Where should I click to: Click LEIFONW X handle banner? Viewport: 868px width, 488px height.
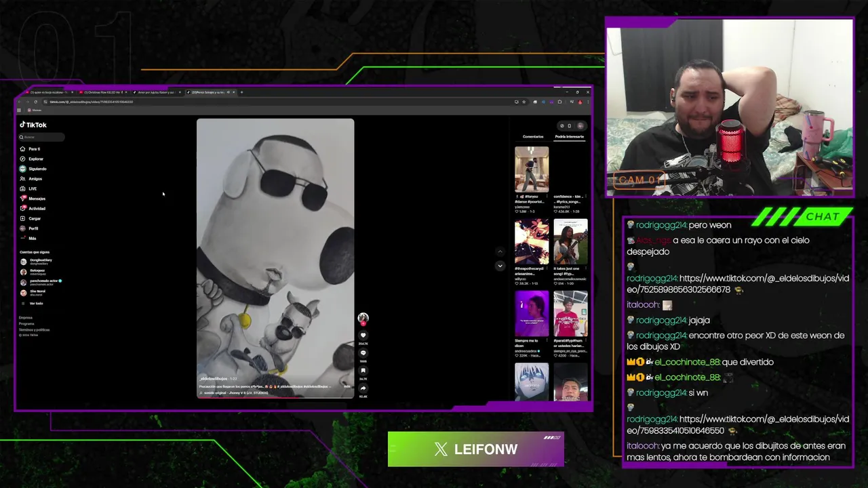(476, 449)
